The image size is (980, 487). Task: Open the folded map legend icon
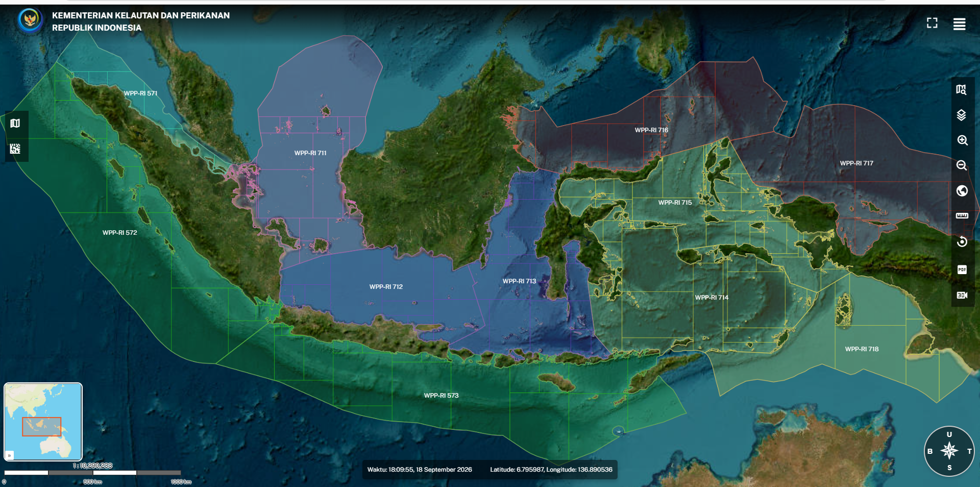click(15, 123)
